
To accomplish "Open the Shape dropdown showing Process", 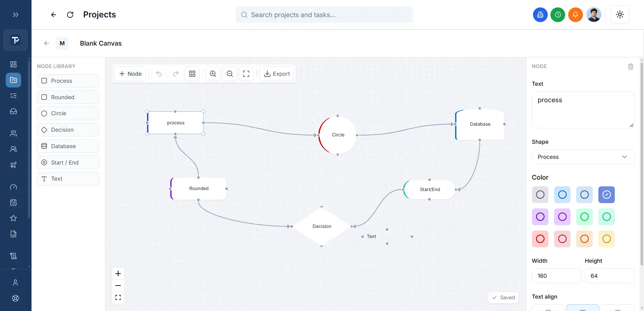I will (583, 157).
